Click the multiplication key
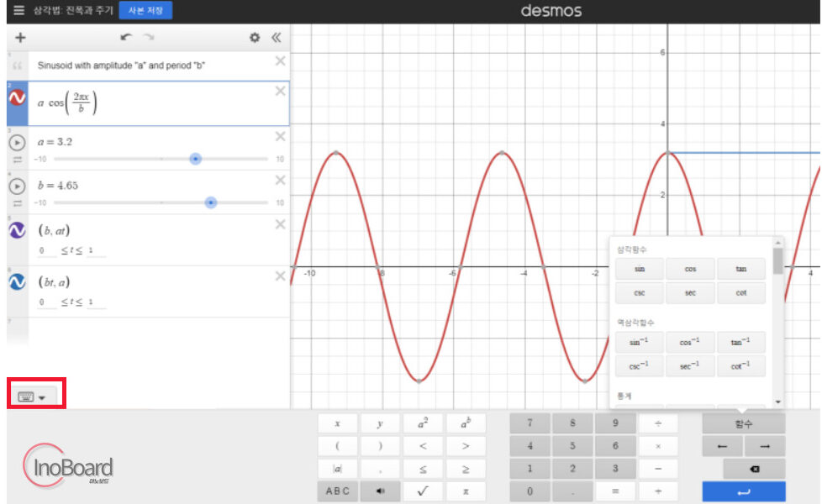The width and height of the screenshot is (822, 504). point(658,446)
